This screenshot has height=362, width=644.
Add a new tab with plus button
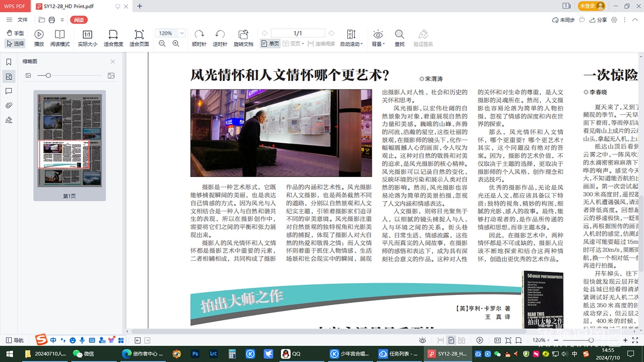tap(140, 6)
